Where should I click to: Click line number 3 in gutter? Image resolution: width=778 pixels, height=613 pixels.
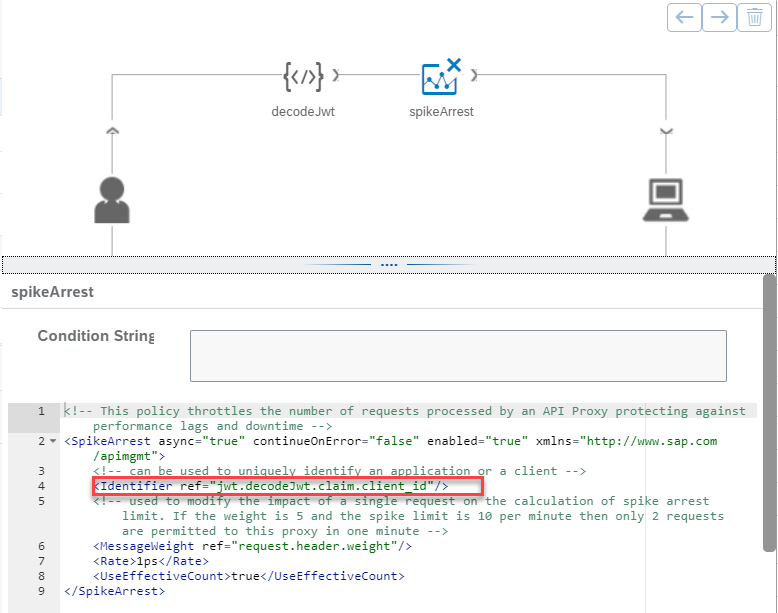[x=41, y=471]
